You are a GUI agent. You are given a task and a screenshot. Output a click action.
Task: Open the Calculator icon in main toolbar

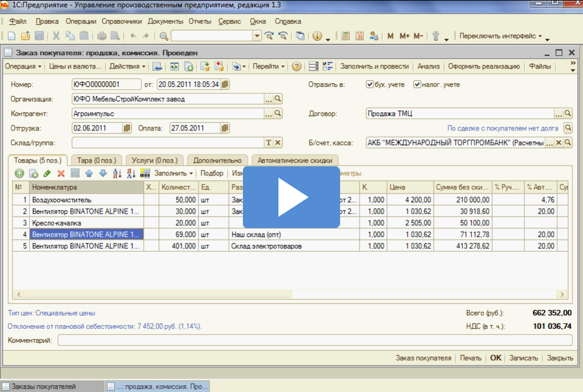[x=346, y=36]
